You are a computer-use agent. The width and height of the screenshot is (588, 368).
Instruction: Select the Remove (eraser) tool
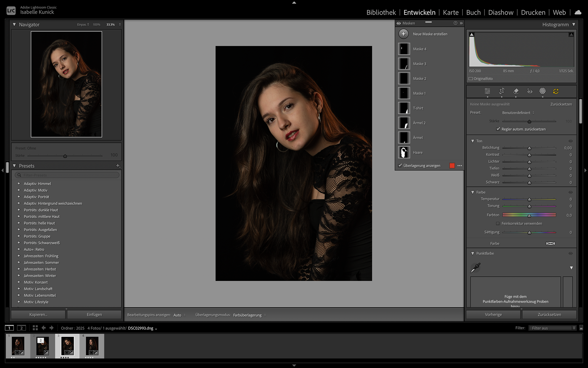pyautogui.click(x=516, y=91)
